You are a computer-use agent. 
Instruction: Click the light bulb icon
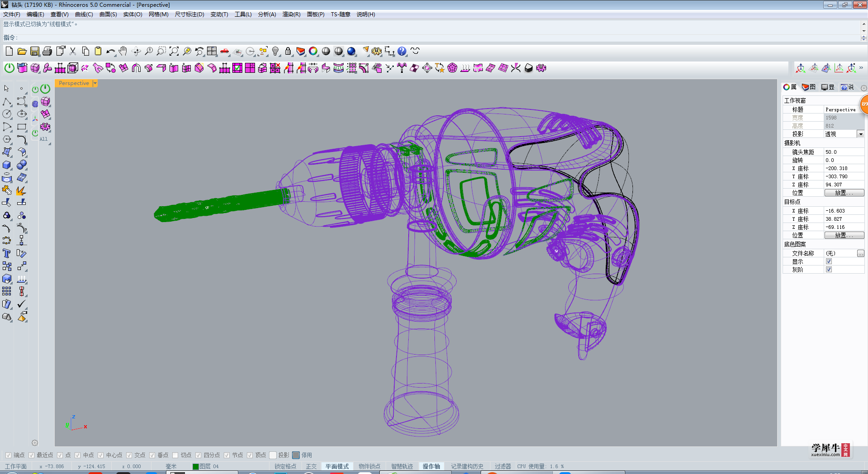[275, 51]
